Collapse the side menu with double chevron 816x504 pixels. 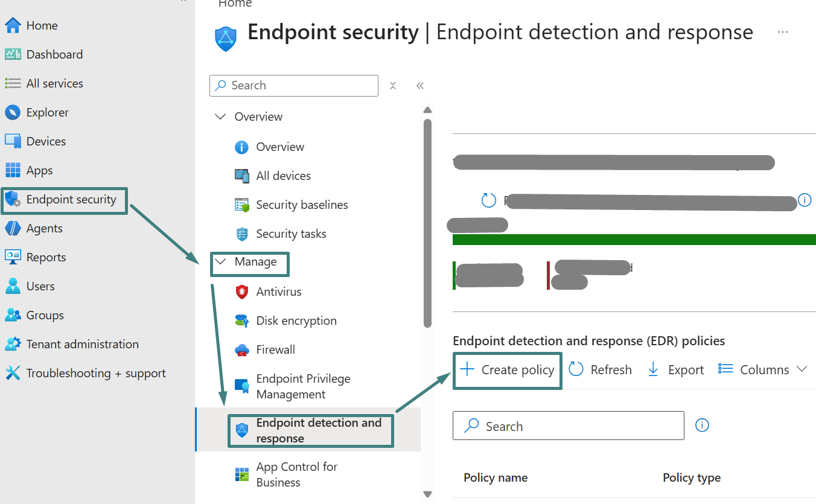coord(420,86)
